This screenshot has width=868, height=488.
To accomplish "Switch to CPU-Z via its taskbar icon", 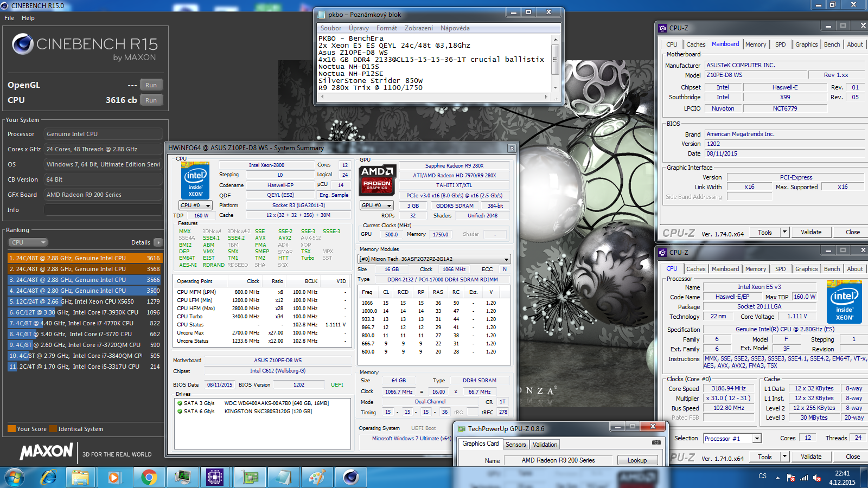I will pos(215,477).
